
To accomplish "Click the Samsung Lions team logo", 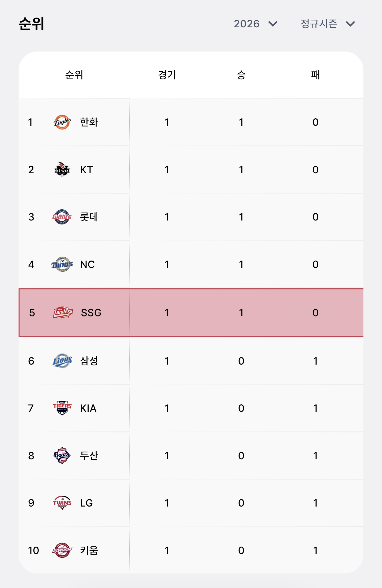I will click(x=62, y=361).
